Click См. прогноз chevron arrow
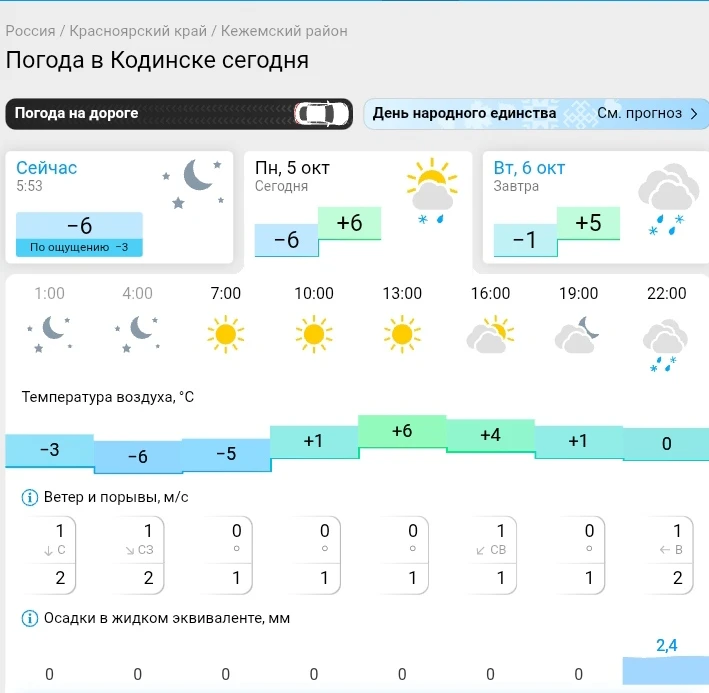Image resolution: width=709 pixels, height=693 pixels. 694,114
